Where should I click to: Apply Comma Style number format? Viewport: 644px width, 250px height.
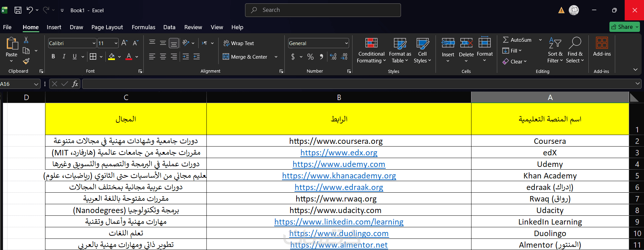[x=321, y=57]
